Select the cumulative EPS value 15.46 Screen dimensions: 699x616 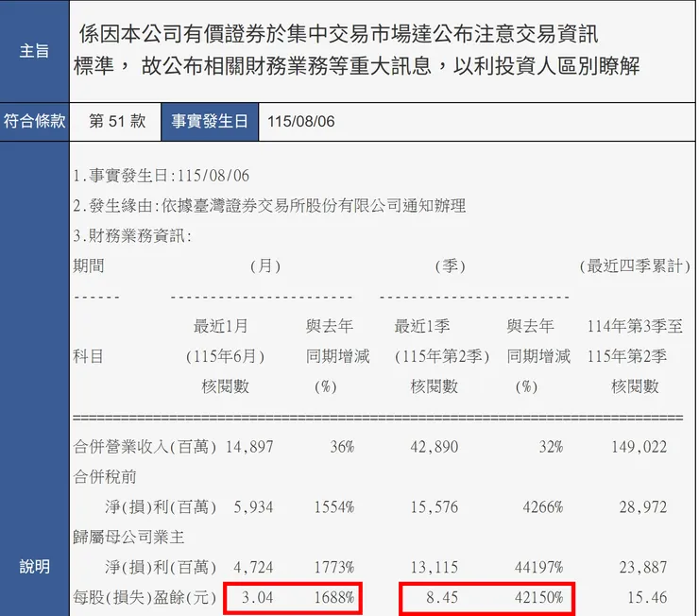pos(647,597)
